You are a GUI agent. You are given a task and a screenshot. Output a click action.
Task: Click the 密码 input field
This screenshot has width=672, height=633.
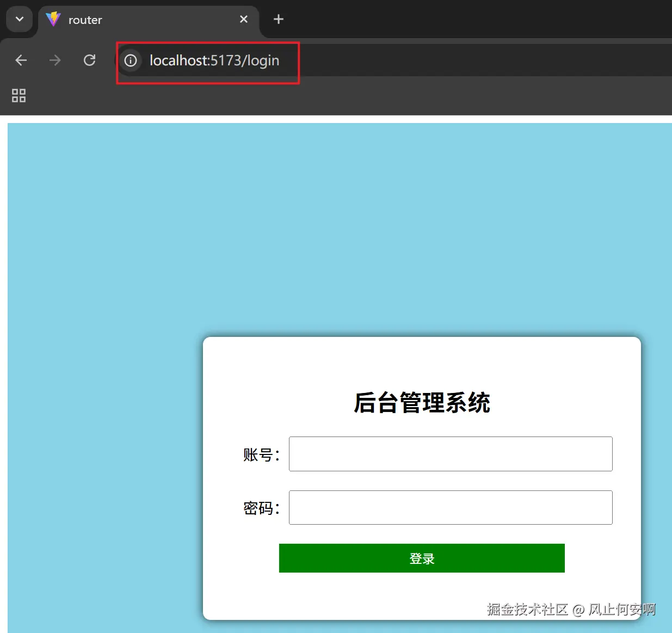click(x=451, y=508)
